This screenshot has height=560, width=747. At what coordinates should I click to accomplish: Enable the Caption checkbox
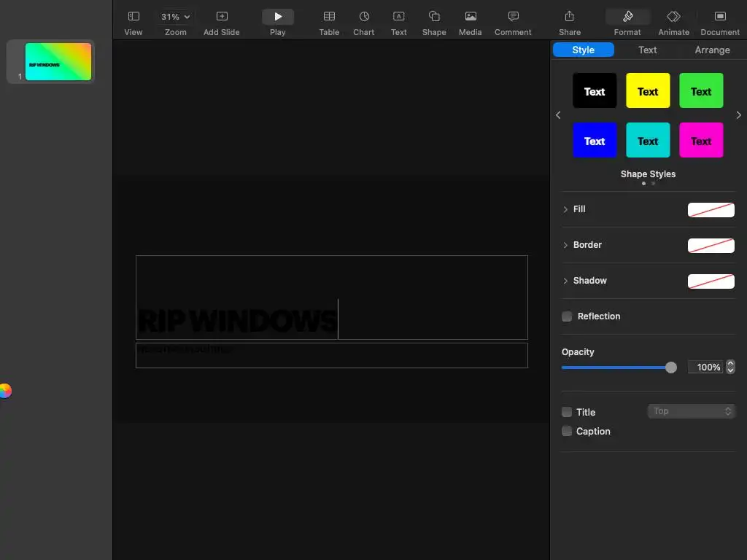pos(567,431)
